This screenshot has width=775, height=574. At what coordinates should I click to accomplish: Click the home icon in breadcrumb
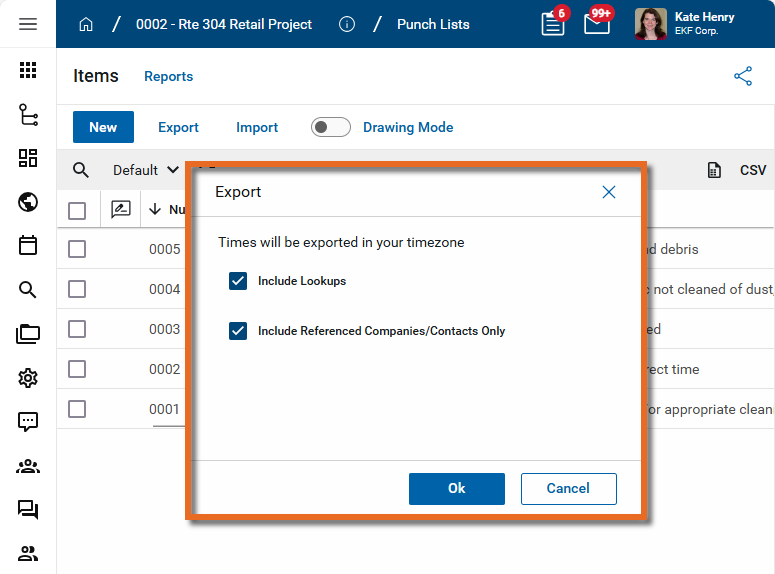click(x=86, y=24)
